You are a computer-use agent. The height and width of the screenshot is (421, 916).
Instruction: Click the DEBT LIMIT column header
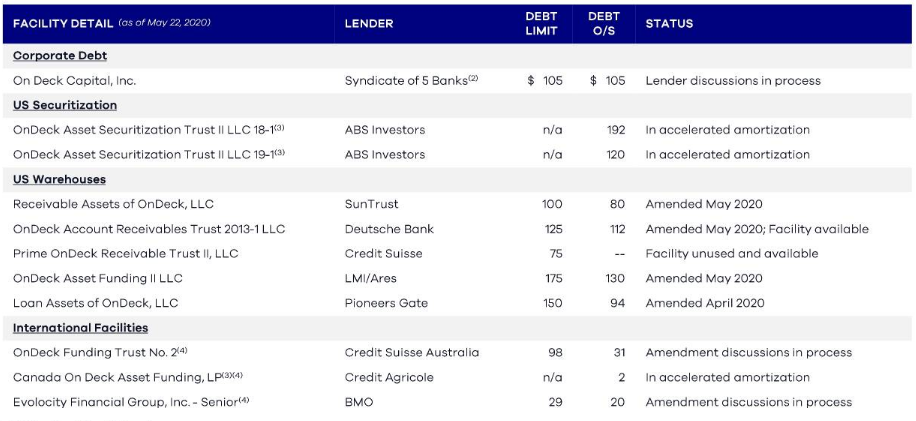541,23
